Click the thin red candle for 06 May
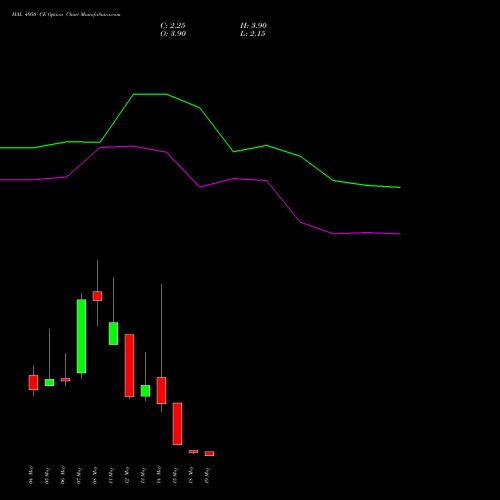The width and height of the screenshot is (500, 500). (65, 379)
